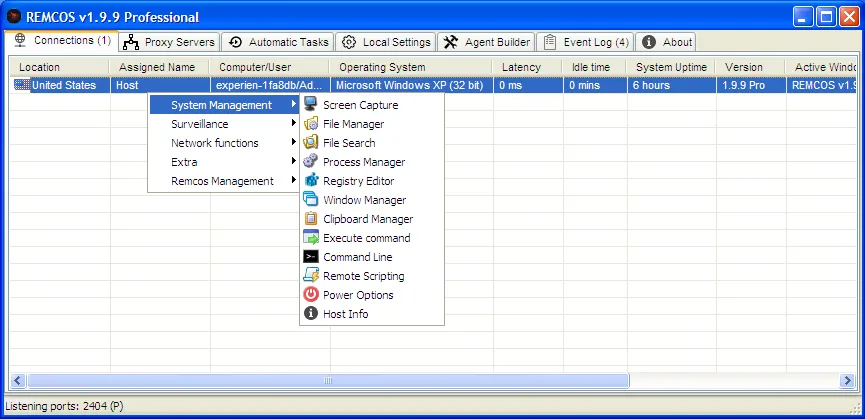Sort by the Assigned Name column header
Image resolution: width=865 pixels, height=419 pixels.
159,67
